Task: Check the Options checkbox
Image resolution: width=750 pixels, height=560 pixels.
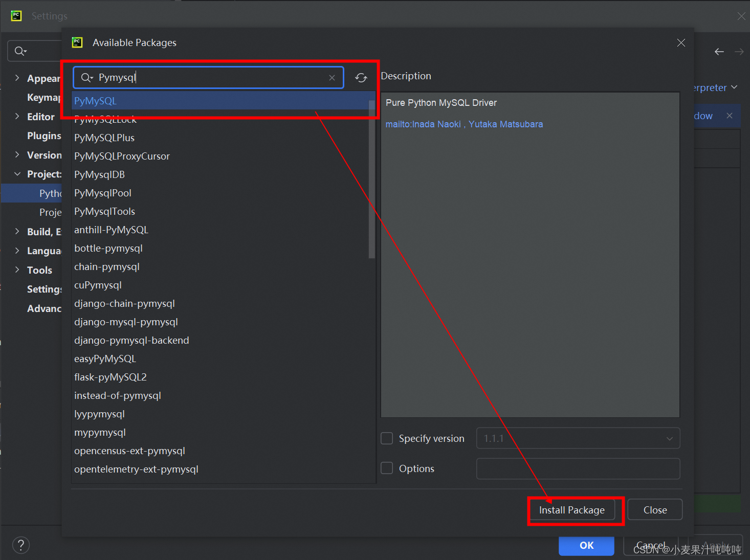Action: coord(387,468)
